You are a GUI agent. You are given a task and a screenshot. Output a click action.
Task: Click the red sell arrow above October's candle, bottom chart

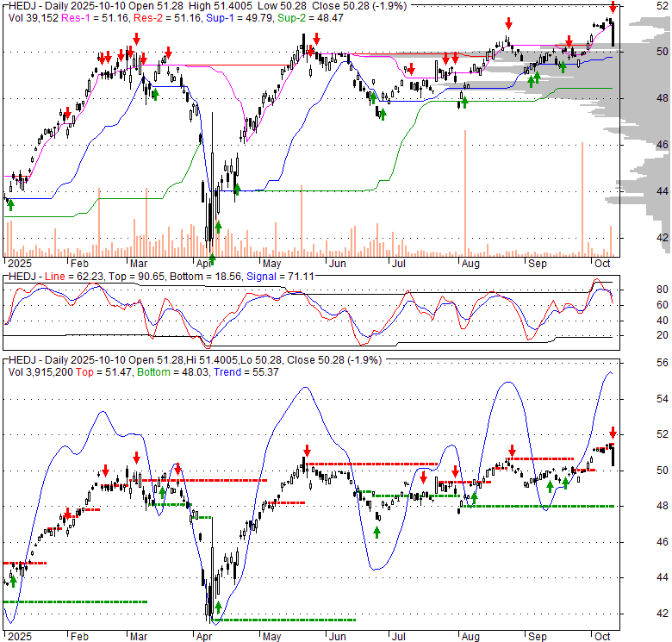613,432
